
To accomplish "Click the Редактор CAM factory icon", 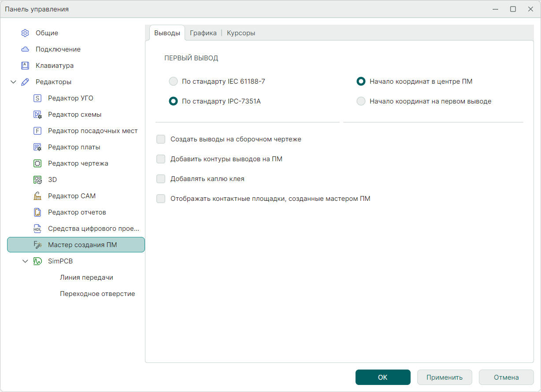I will click(x=37, y=196).
